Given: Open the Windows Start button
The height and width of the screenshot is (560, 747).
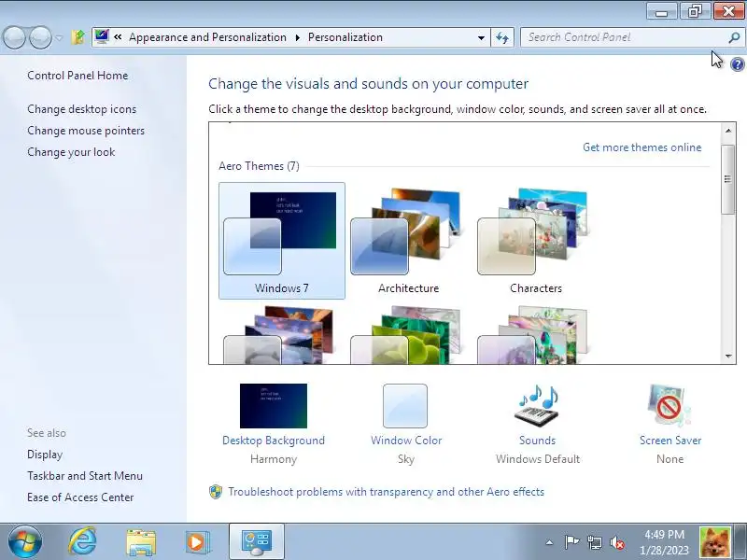Looking at the screenshot, I should [x=25, y=541].
